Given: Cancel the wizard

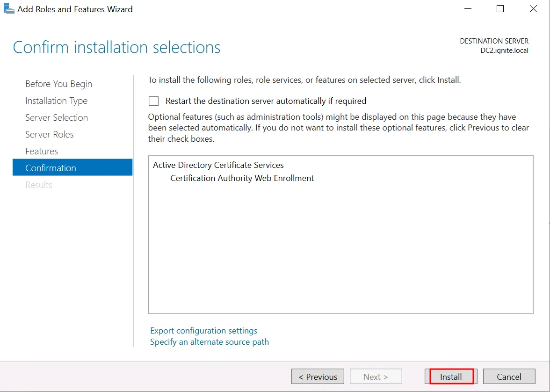Looking at the screenshot, I should point(509,377).
